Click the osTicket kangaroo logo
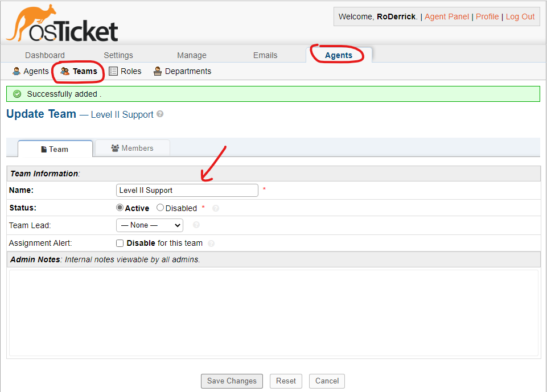 [62, 23]
